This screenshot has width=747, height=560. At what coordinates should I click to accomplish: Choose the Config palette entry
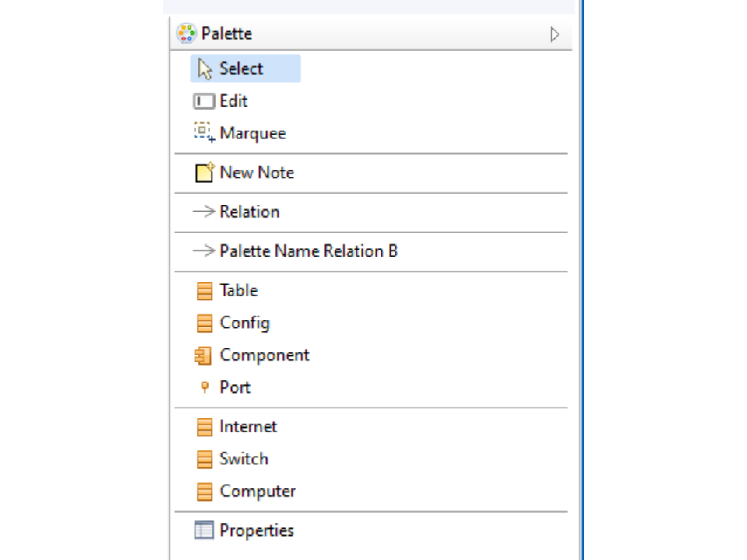(x=244, y=323)
